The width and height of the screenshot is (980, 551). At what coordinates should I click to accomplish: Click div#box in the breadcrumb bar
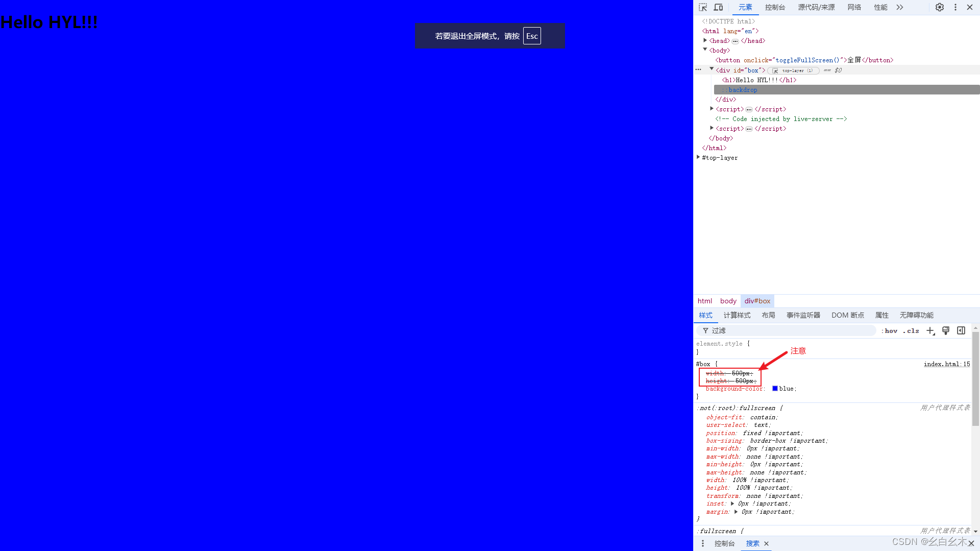click(x=757, y=301)
